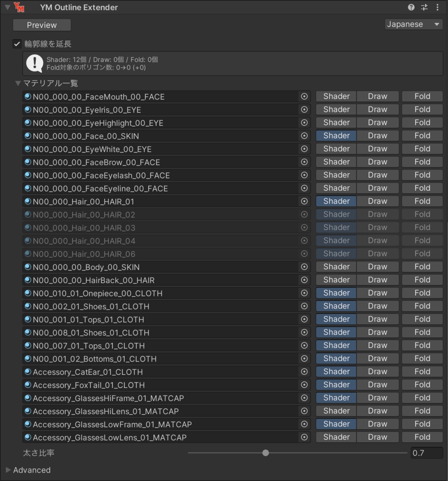Screen dimensions: 448x481
Task: Set Draw for N00_007_01_Tops_01_CLOTH
Action: coord(377,345)
